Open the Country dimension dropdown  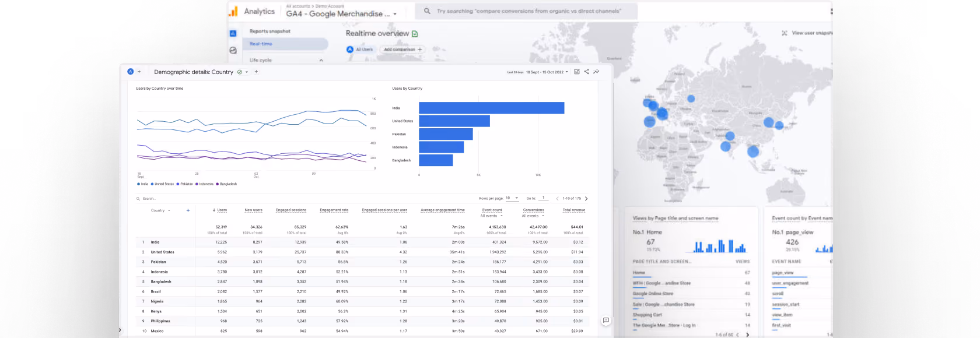click(x=160, y=210)
